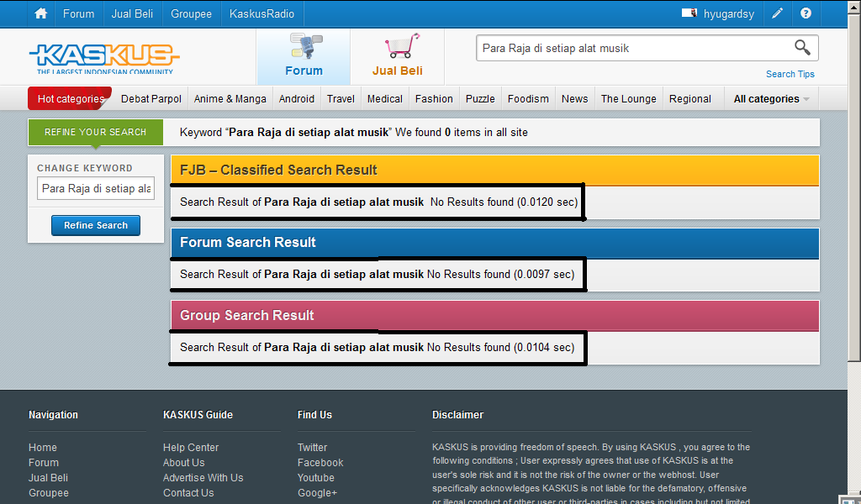Click the home icon in top bar
This screenshot has width=861, height=504.
coord(40,13)
